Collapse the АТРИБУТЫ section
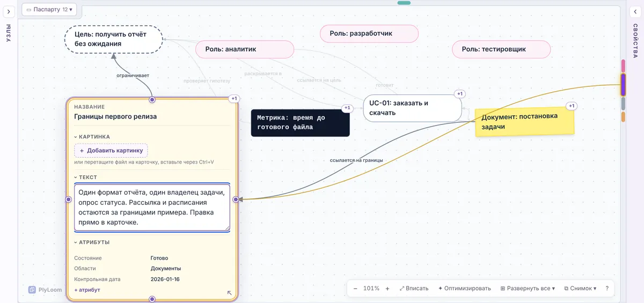644x303 pixels. coord(92,242)
